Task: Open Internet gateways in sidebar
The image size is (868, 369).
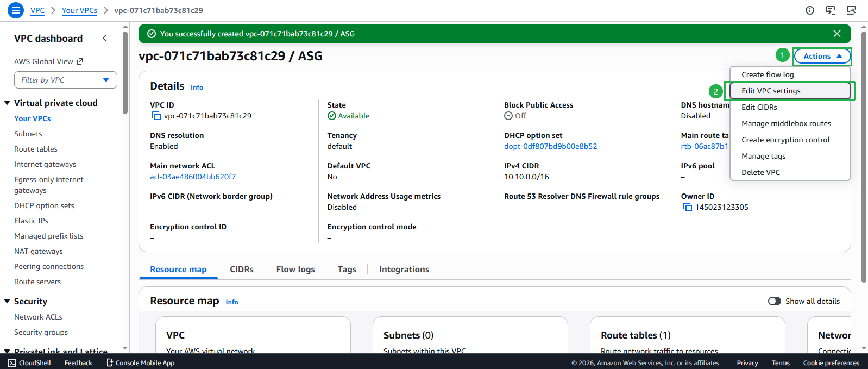Action: [x=45, y=164]
